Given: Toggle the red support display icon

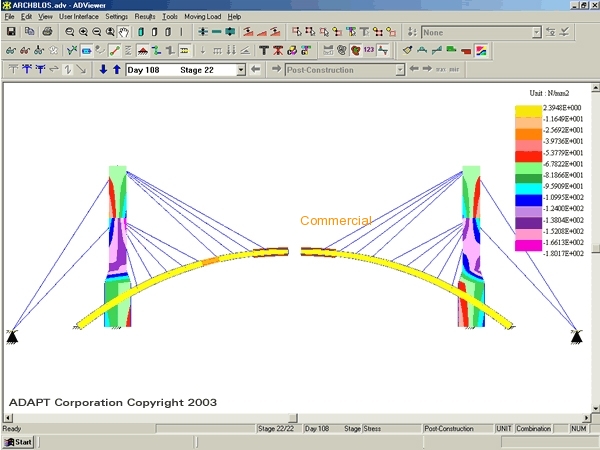Looking at the screenshot, I should [142, 50].
